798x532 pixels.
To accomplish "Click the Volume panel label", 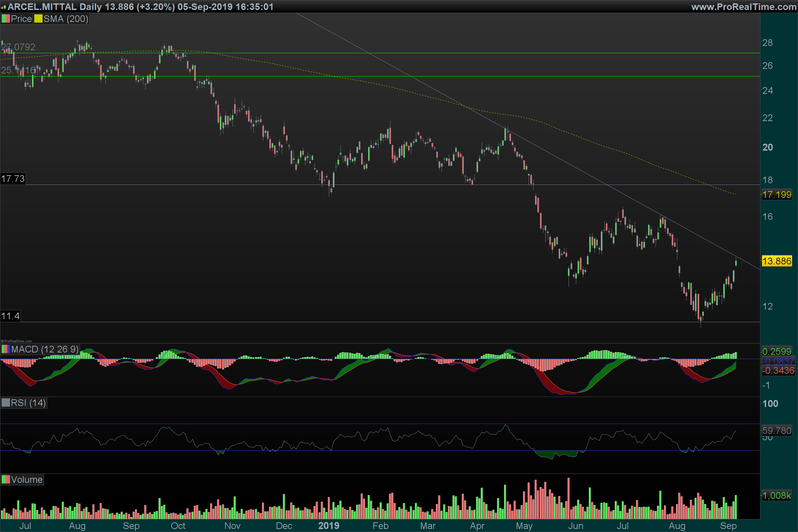I will coord(27,479).
